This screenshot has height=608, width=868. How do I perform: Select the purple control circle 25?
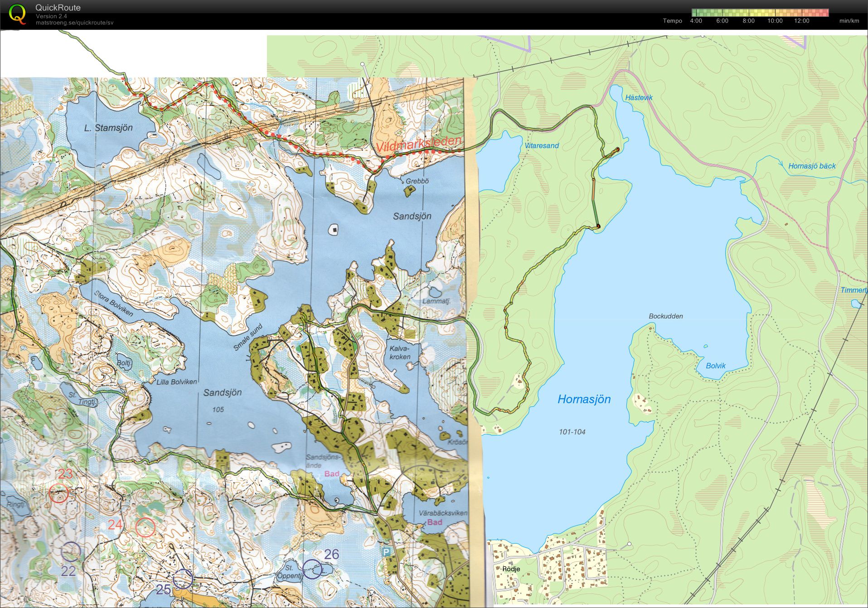[x=183, y=579]
